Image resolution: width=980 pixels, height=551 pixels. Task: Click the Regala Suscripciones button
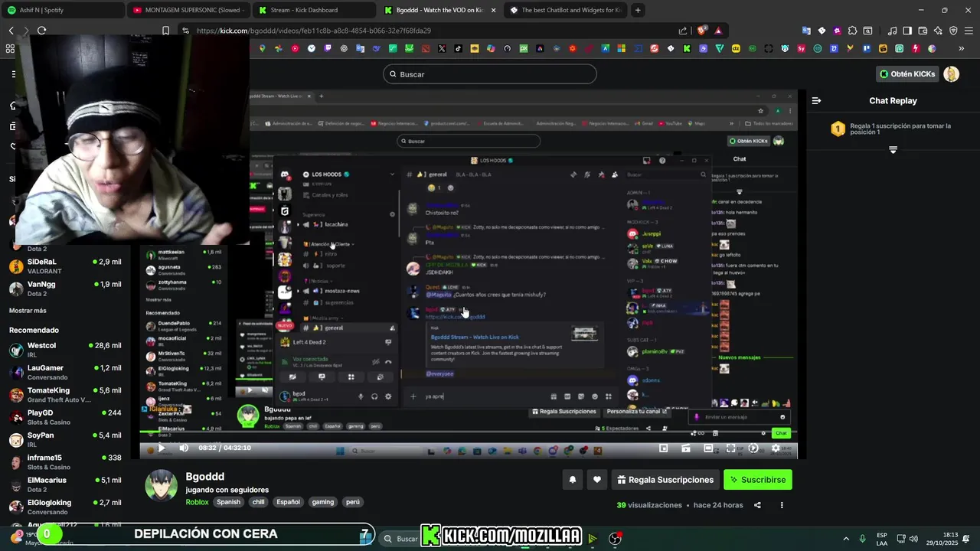pyautogui.click(x=665, y=480)
